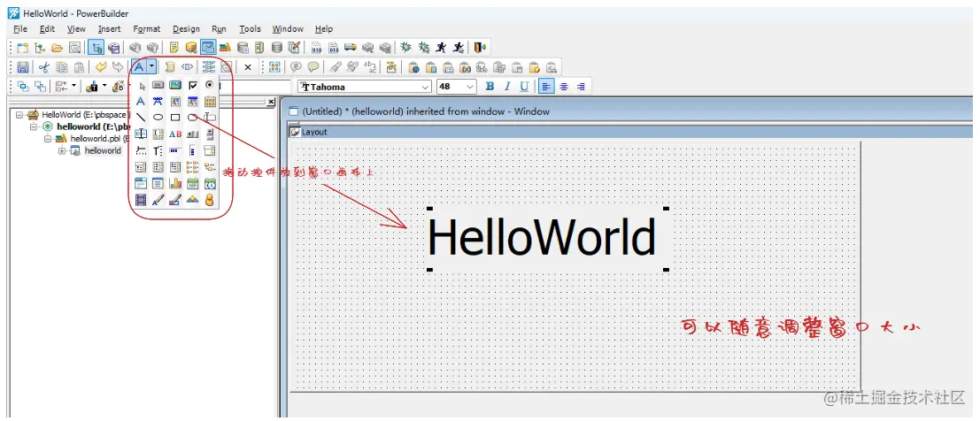Viewport: 980px width, 421px height.
Task: Collapse the HelloWorld workspace tree node
Action: coord(20,115)
